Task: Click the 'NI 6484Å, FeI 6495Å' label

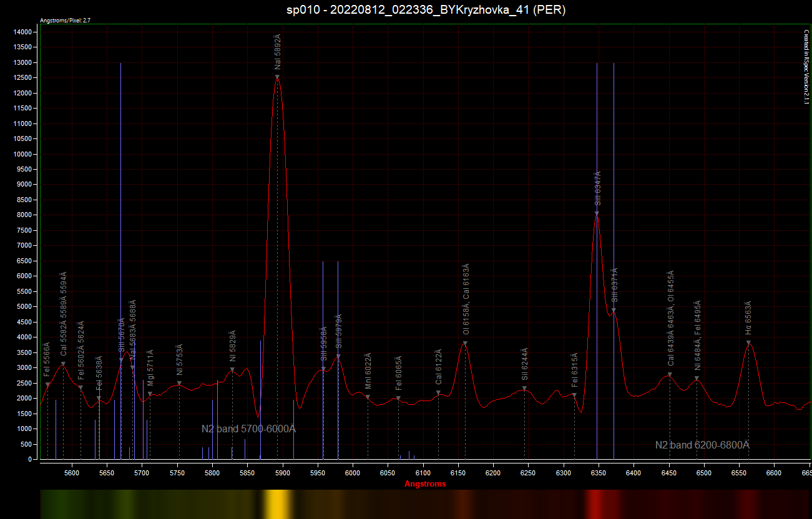Action: pyautogui.click(x=698, y=336)
